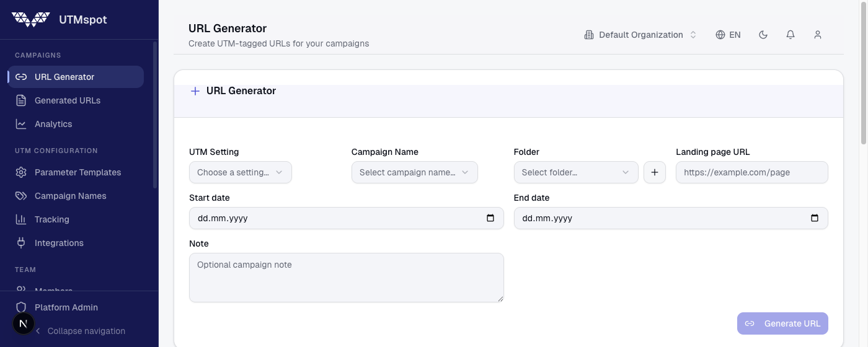868x347 pixels.
Task: Open the language selector EN
Action: [x=728, y=35]
